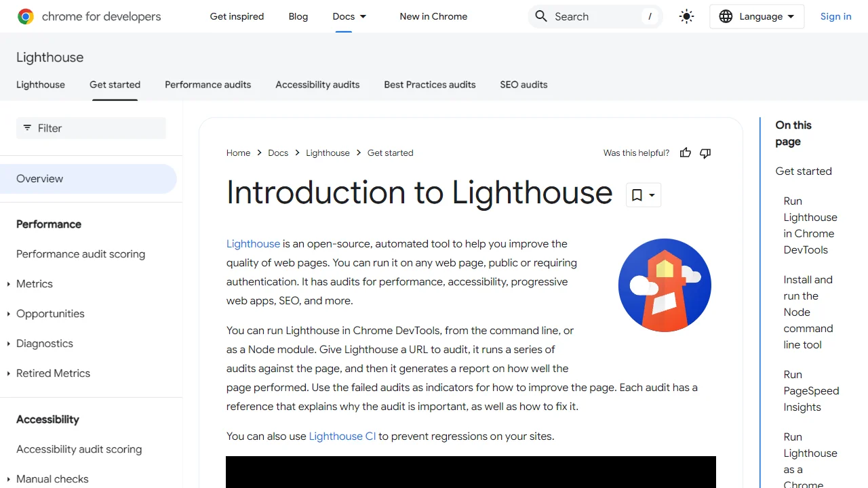The image size is (868, 488).
Task: Click the Lighthouse logo image
Action: click(x=665, y=285)
